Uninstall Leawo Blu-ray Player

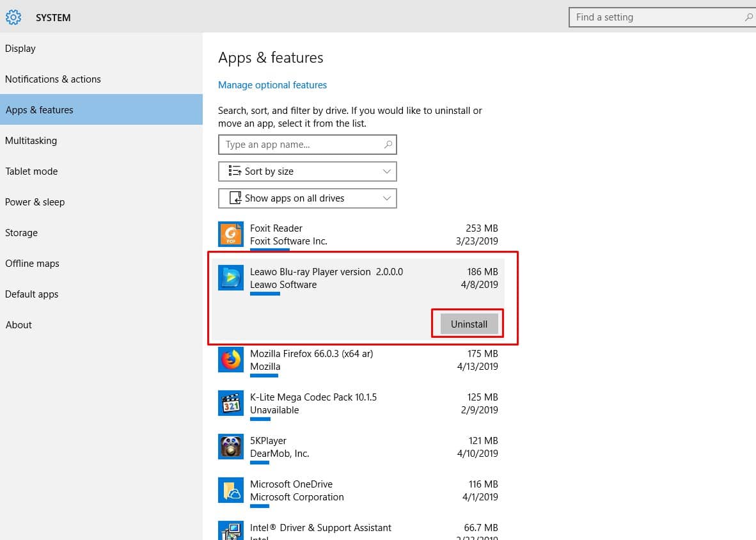(469, 324)
